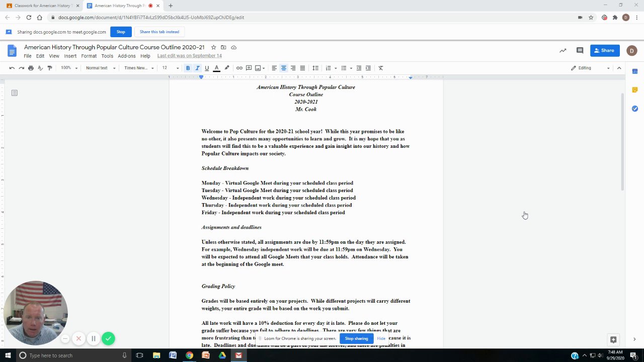This screenshot has width=644, height=362.
Task: Set left text alignment
Action: [274, 68]
